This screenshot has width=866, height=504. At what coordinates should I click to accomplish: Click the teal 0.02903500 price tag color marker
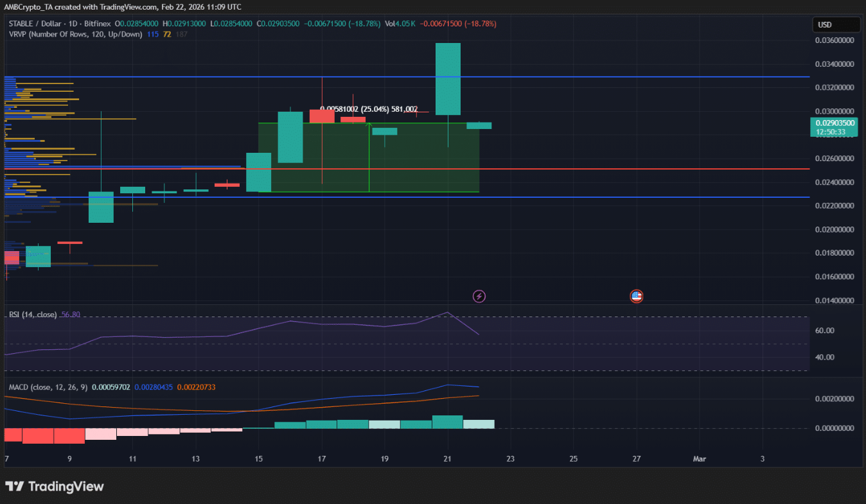tap(815, 126)
